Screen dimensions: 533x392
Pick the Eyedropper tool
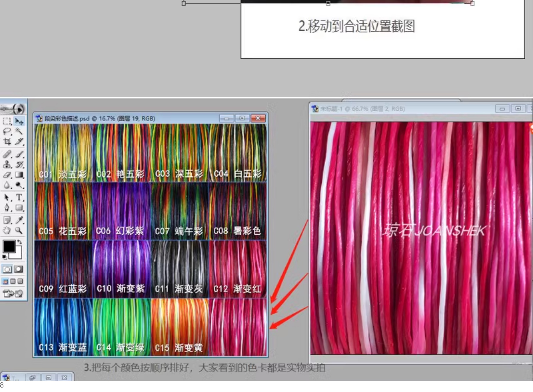tap(19, 220)
